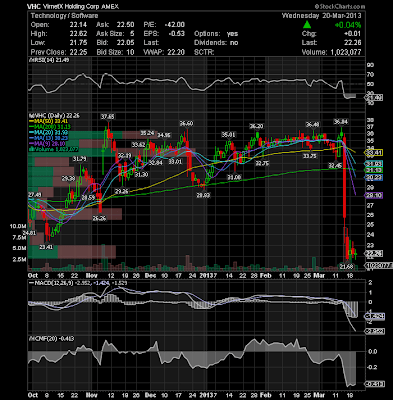Click the white 22.26 price axis tag
The width and height of the screenshot is (393, 400).
[x=374, y=254]
